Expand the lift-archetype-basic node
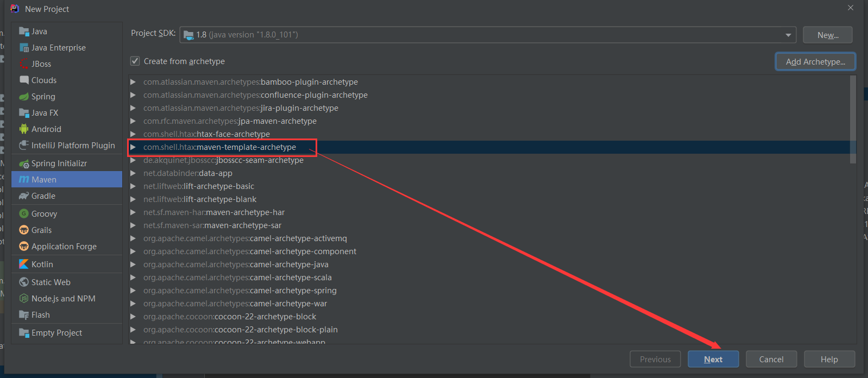Screen dimensions: 868x378 coord(133,186)
